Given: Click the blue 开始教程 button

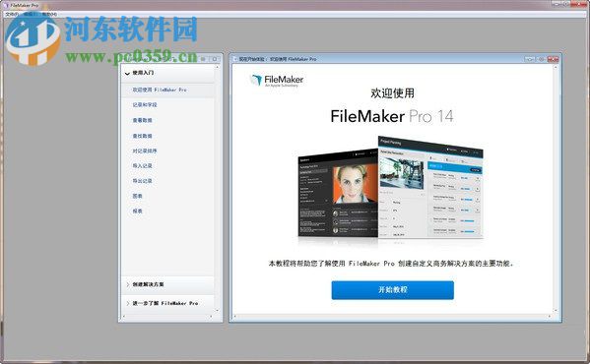Looking at the screenshot, I should pyautogui.click(x=392, y=290).
